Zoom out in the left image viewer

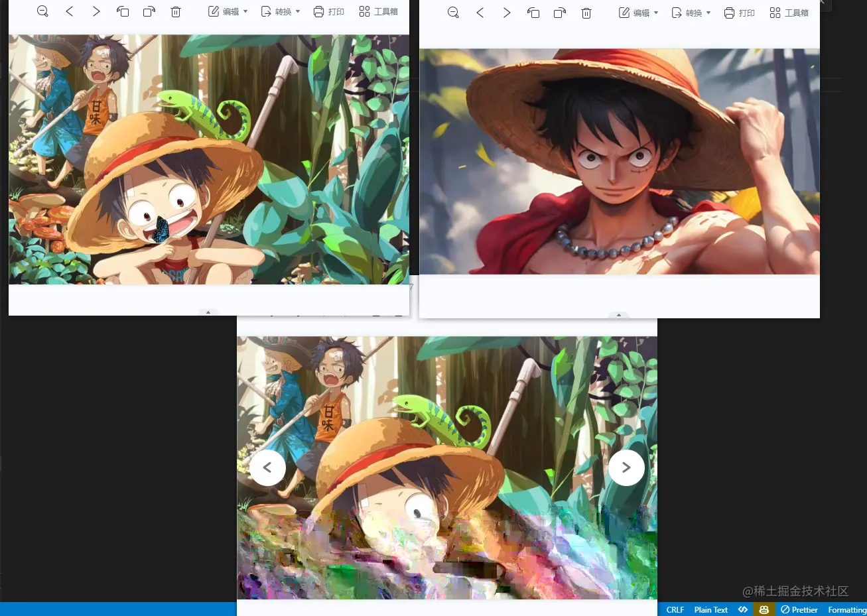pos(42,11)
